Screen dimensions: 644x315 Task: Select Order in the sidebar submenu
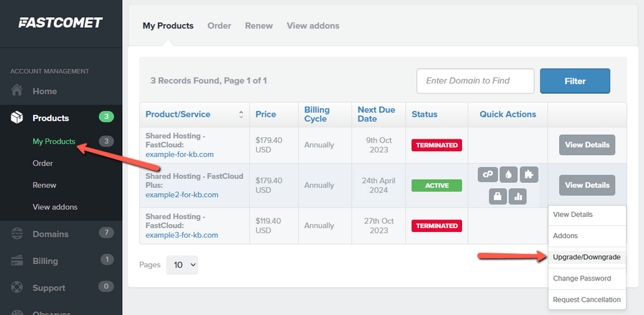[x=42, y=163]
